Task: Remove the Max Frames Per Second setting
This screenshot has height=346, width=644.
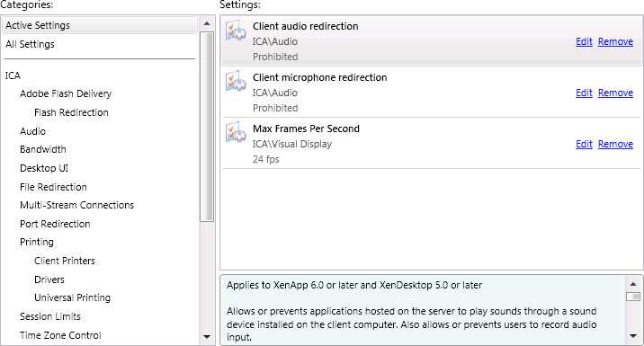Action: pyautogui.click(x=615, y=144)
